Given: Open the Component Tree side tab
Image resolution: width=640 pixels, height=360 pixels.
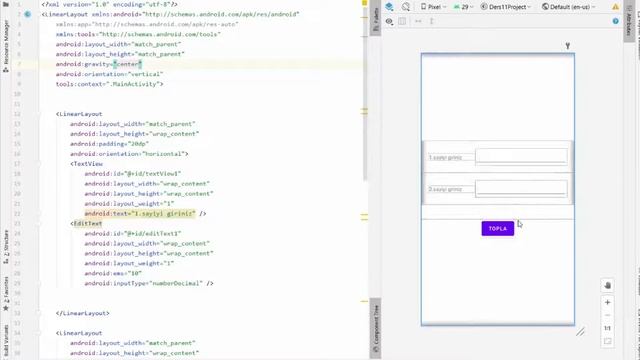Looking at the screenshot, I should pyautogui.click(x=376, y=329).
